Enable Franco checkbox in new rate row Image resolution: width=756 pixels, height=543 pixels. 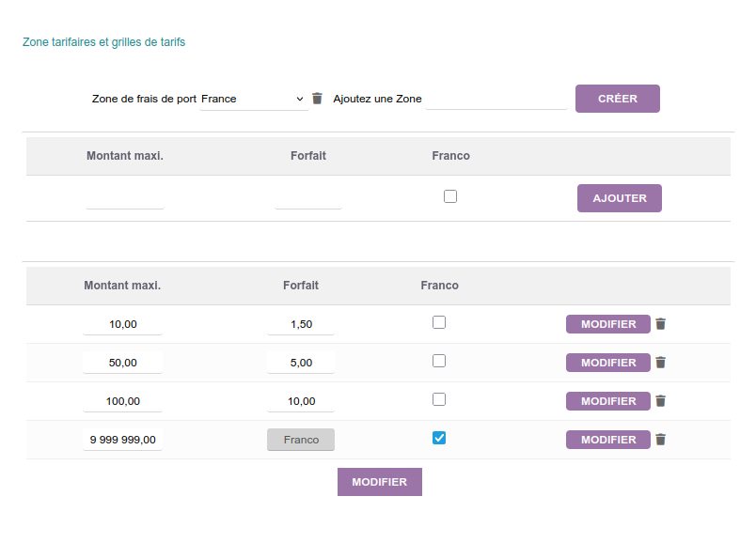point(450,196)
